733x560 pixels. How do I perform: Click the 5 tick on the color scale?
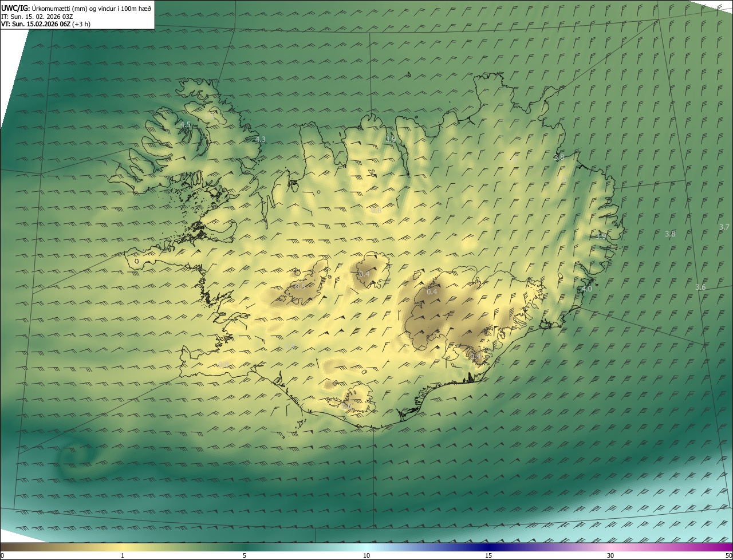tap(245, 555)
